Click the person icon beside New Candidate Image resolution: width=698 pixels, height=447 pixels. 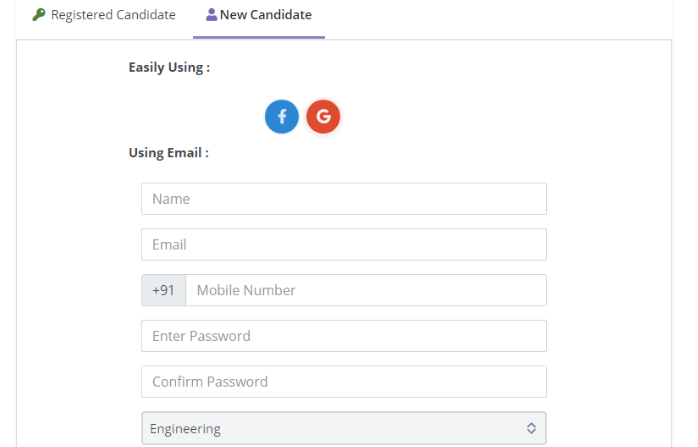211,15
